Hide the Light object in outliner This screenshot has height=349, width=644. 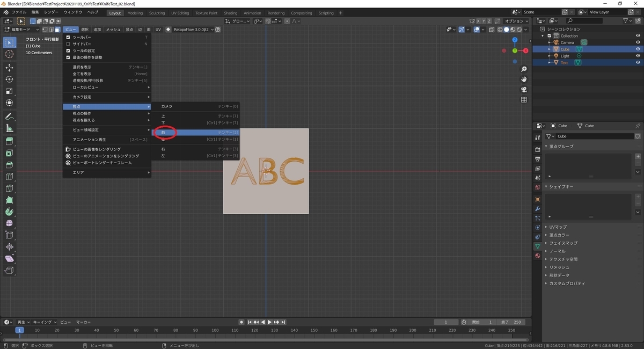638,56
